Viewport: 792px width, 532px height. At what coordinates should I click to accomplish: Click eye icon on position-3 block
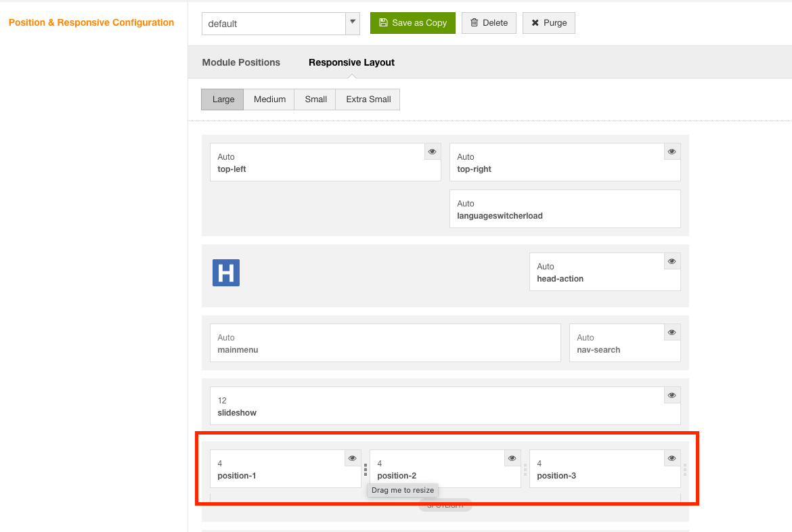[x=672, y=458]
